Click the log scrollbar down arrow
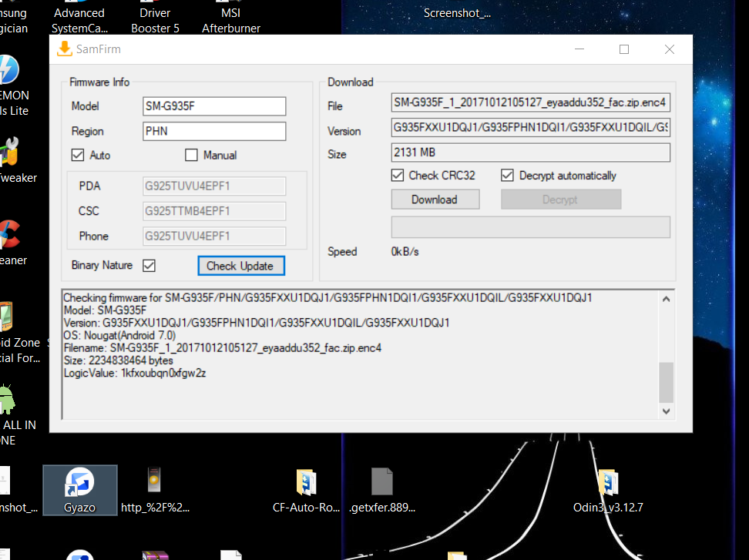749x560 pixels. point(666,411)
